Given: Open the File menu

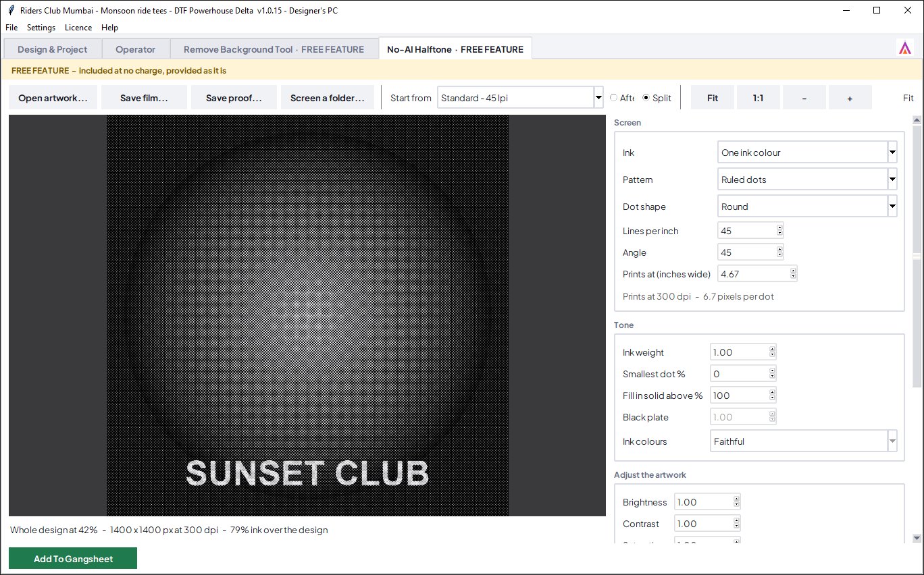Looking at the screenshot, I should tap(11, 28).
